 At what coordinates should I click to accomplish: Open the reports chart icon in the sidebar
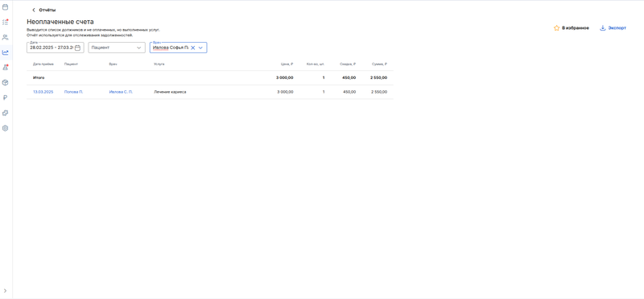[x=6, y=52]
